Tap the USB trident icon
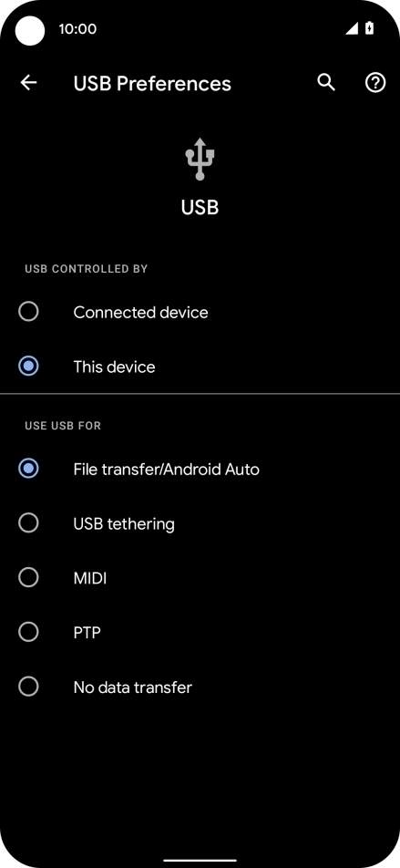Image resolution: width=400 pixels, height=868 pixels. tap(200, 159)
